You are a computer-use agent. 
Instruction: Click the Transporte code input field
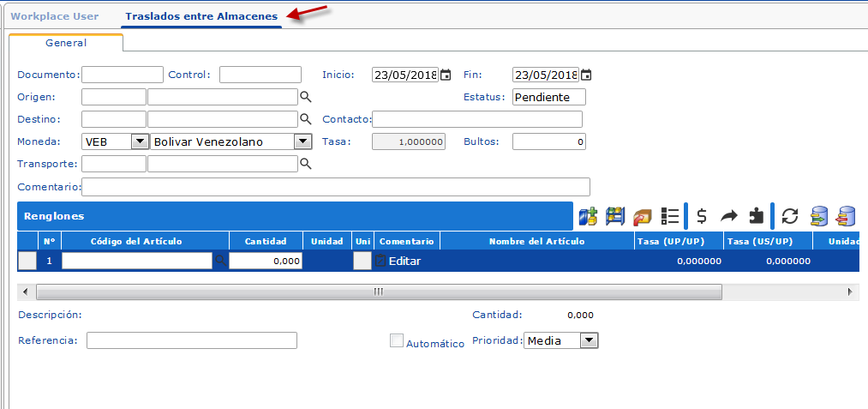(x=114, y=164)
